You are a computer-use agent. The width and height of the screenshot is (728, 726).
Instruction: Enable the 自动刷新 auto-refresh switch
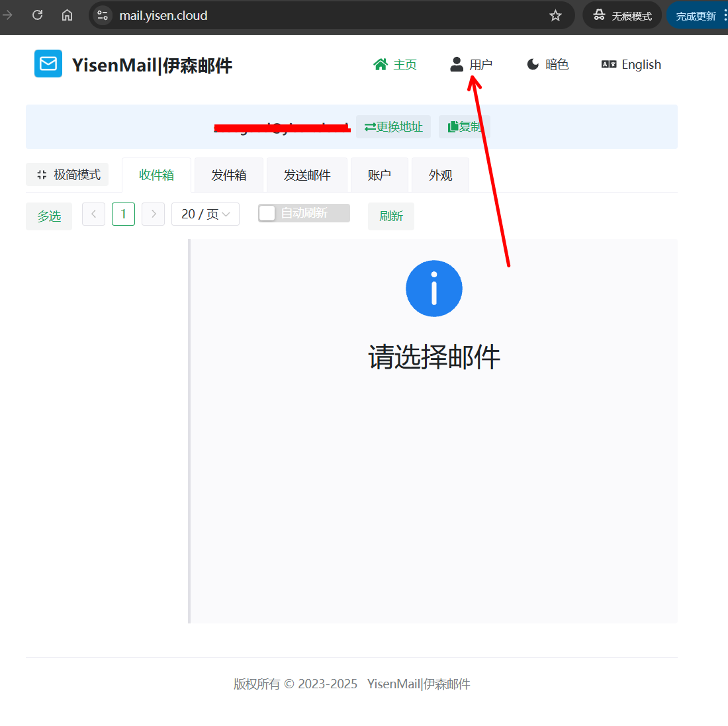point(267,213)
